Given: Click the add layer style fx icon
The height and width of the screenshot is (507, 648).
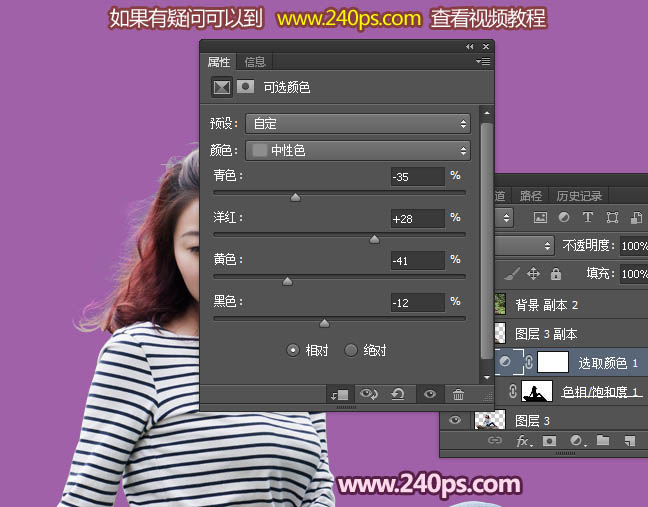Looking at the screenshot, I should [x=522, y=440].
